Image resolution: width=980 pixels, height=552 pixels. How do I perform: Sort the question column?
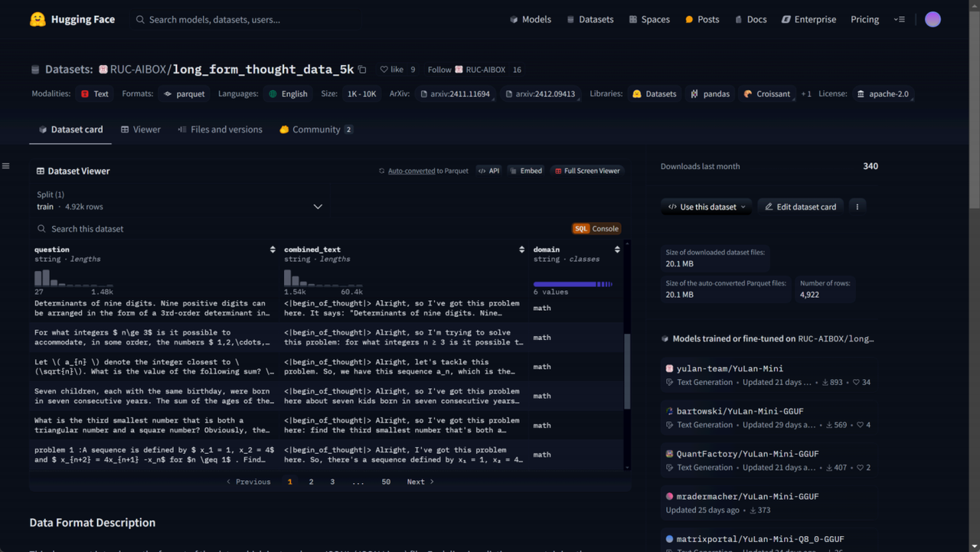click(273, 250)
